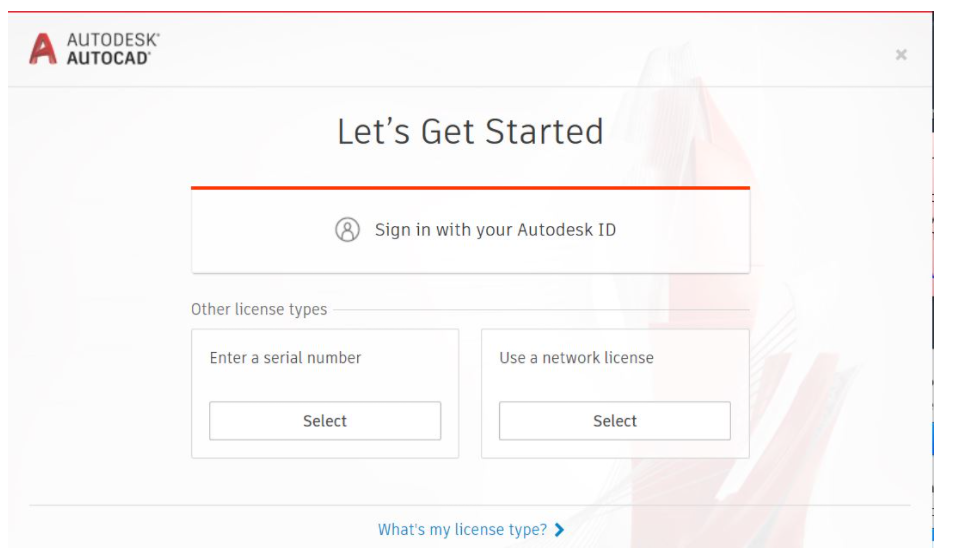This screenshot has width=980, height=560.
Task: Click the red accent bar above sign in
Action: tap(470, 187)
